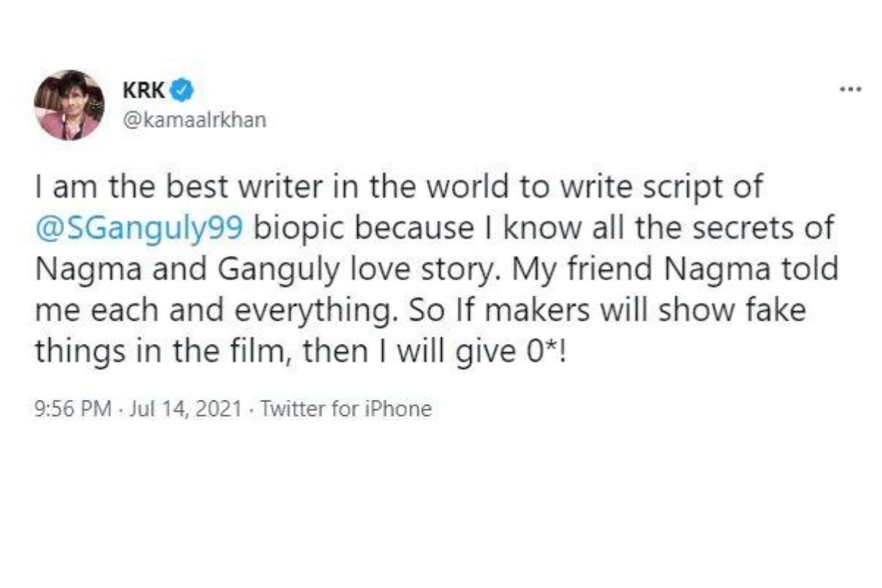
Task: Open the @kamaalrkhan handle link
Action: [x=193, y=119]
